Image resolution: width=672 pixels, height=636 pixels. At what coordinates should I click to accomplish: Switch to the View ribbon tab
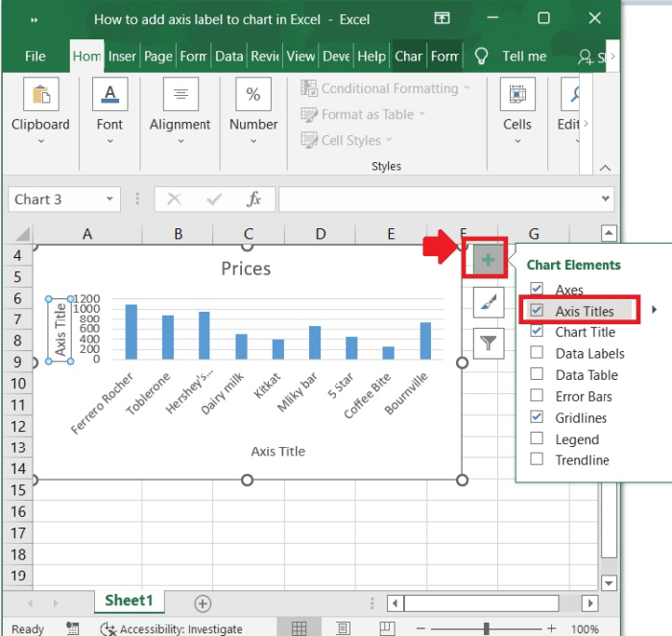click(300, 56)
